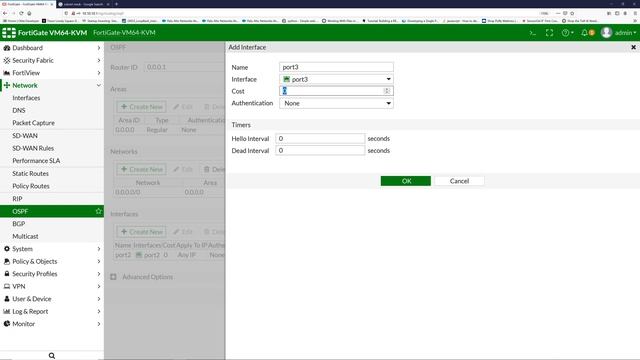Click the Name field containing port3
The image size is (640, 360).
coord(336,67)
